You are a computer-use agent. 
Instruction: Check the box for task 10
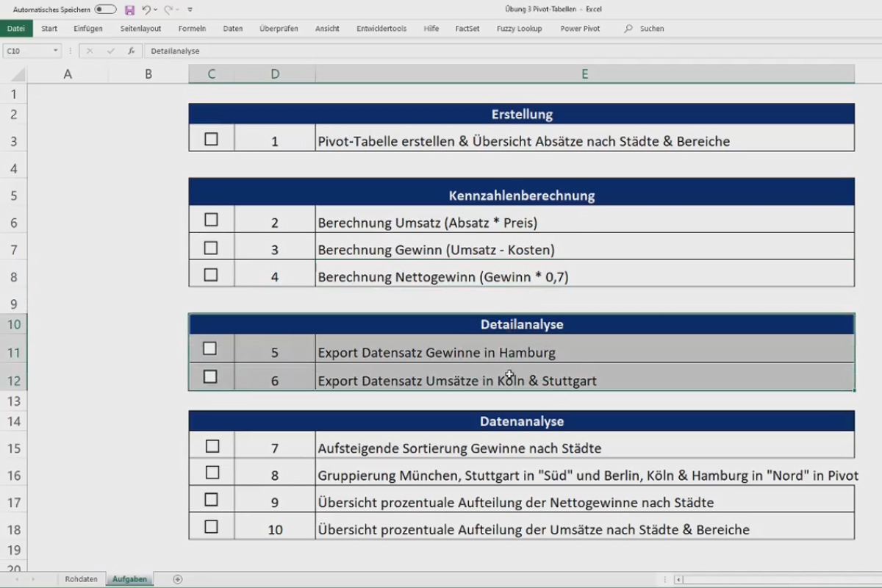[211, 527]
